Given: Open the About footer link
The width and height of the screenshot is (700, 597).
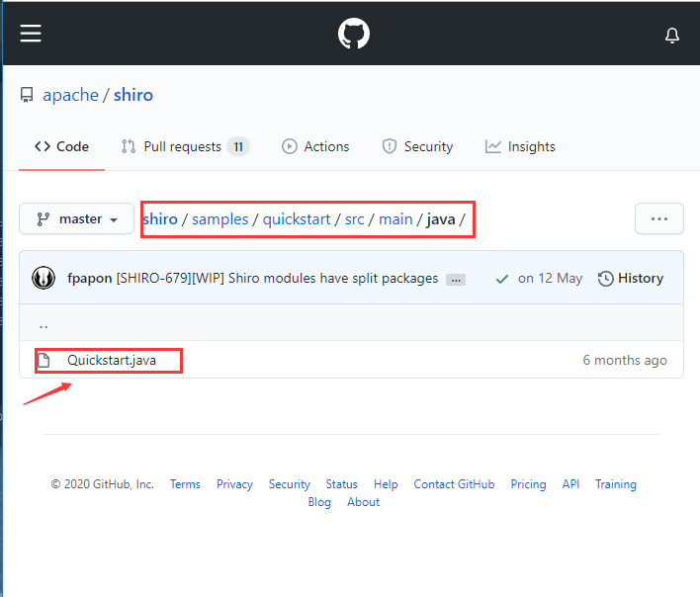Looking at the screenshot, I should (x=364, y=502).
